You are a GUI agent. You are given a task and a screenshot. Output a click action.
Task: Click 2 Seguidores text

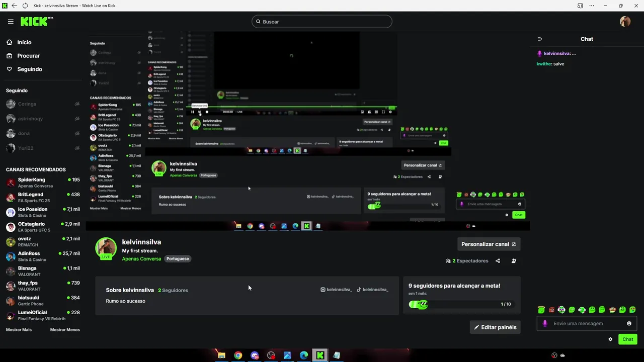[x=173, y=290]
